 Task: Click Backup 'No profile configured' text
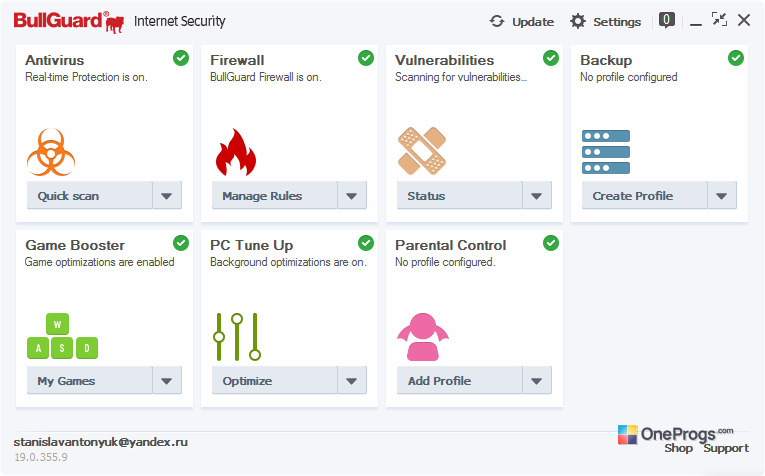point(628,77)
